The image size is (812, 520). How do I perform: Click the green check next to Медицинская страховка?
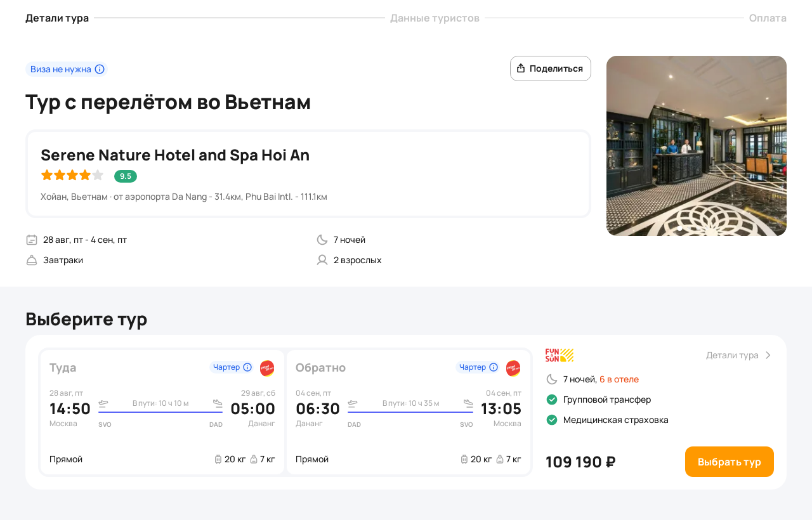click(552, 420)
